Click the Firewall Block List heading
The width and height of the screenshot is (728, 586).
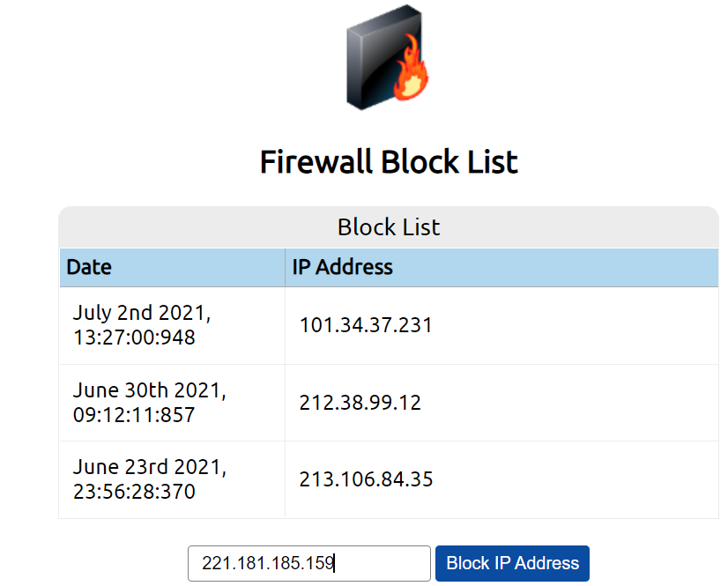pos(389,162)
